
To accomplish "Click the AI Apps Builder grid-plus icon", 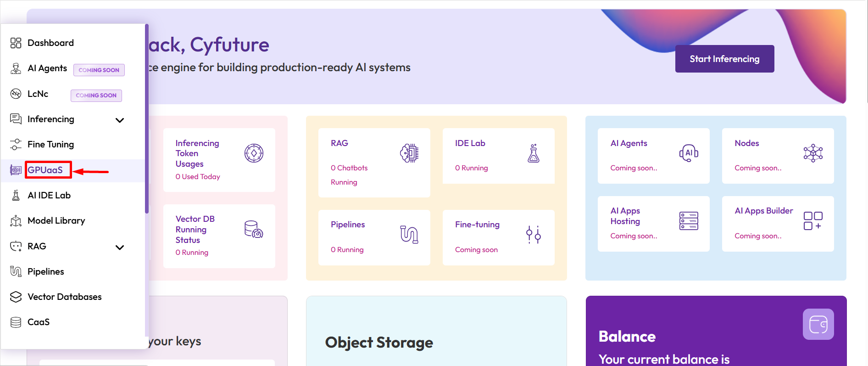I will coord(812,220).
